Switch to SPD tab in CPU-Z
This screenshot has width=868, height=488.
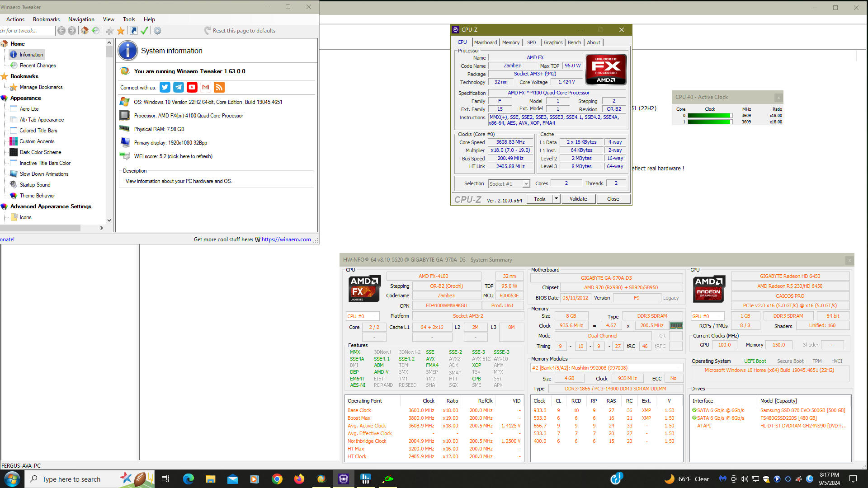click(x=532, y=42)
